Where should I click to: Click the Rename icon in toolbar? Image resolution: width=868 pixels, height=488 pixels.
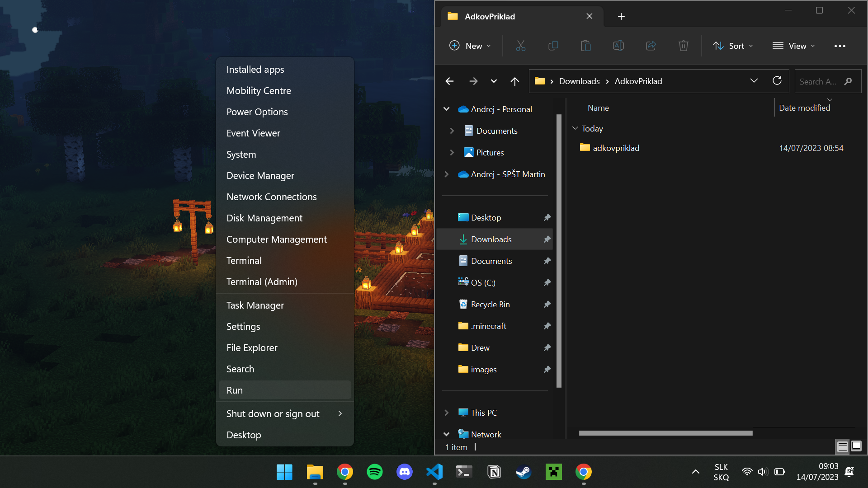click(618, 46)
